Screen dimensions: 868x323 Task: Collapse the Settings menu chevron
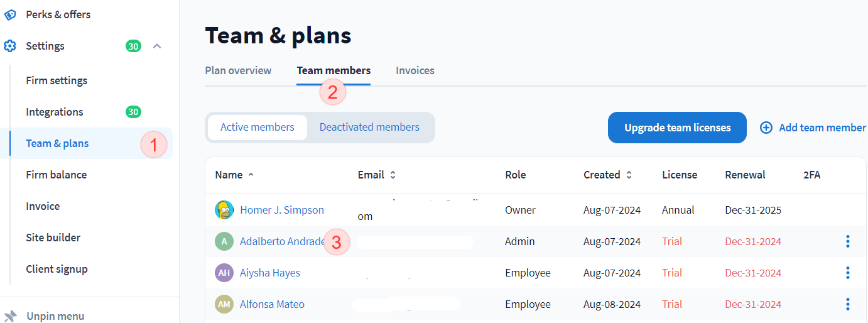click(158, 46)
